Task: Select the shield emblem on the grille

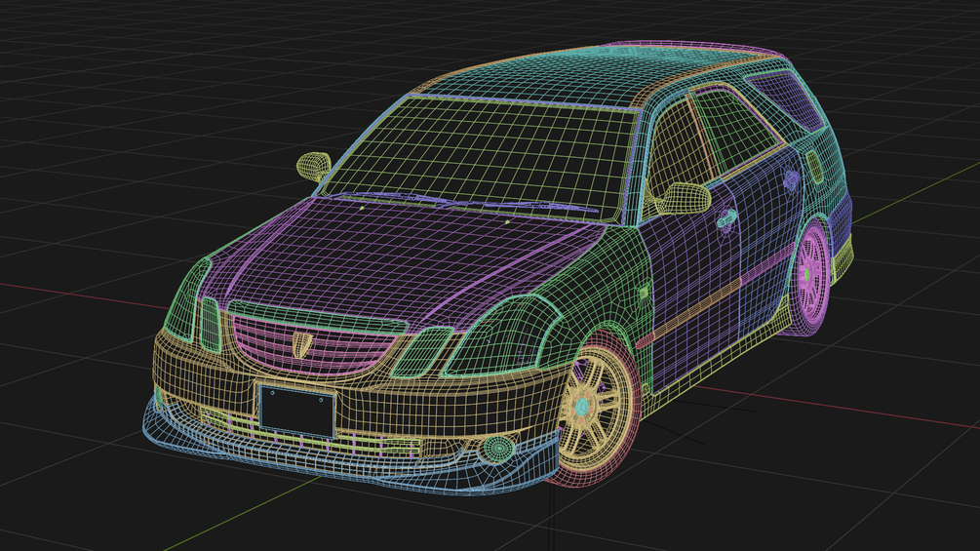Action: coord(302,344)
